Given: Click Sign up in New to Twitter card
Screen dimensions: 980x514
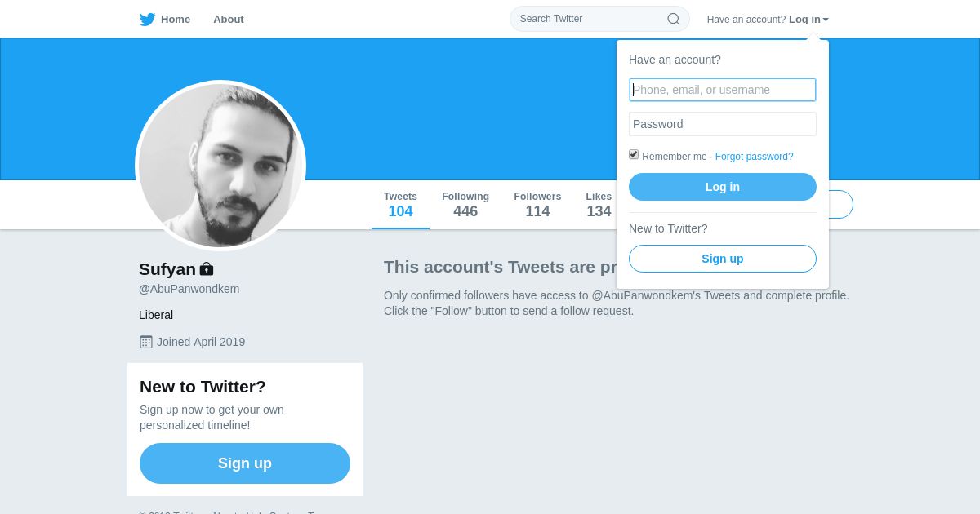Looking at the screenshot, I should [x=245, y=463].
